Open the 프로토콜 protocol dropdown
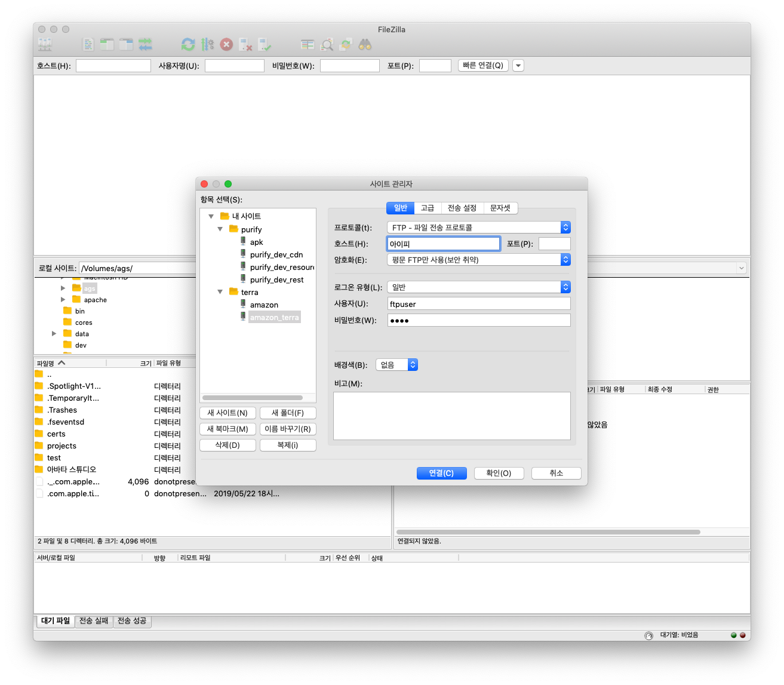 (x=479, y=228)
